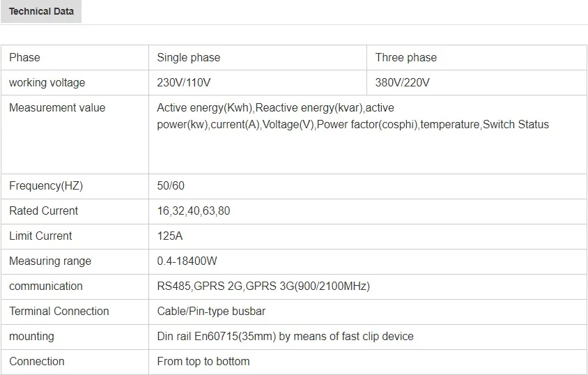The image size is (588, 375).
Task: Click the 125A limit current value
Action: (x=170, y=236)
